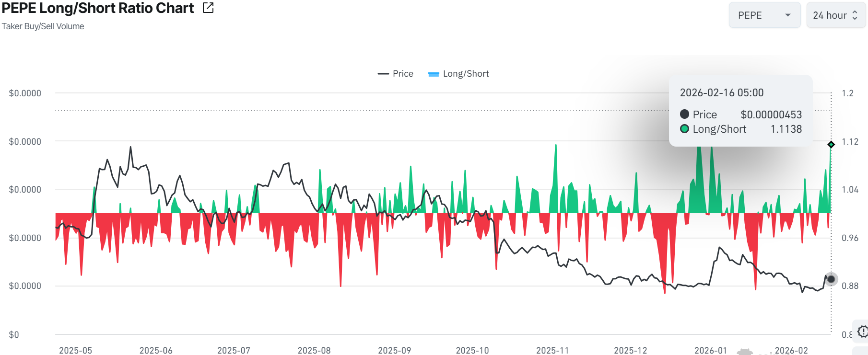Click the green diamond Long/Short data marker
Viewport: 868px width, 355px height.
(831, 144)
